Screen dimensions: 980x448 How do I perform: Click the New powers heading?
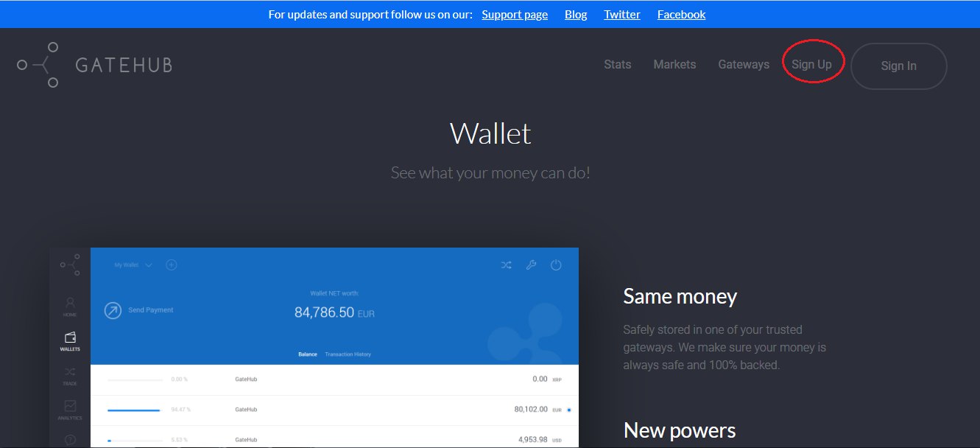click(x=680, y=430)
